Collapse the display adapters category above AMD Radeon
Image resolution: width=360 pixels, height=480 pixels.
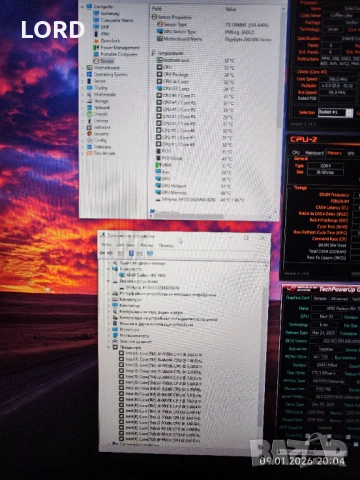click(x=108, y=269)
